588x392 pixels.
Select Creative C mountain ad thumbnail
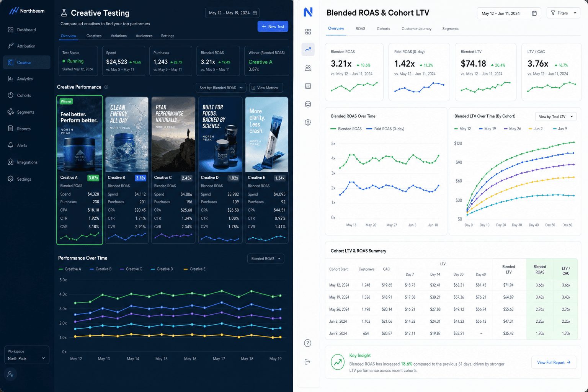(173, 134)
